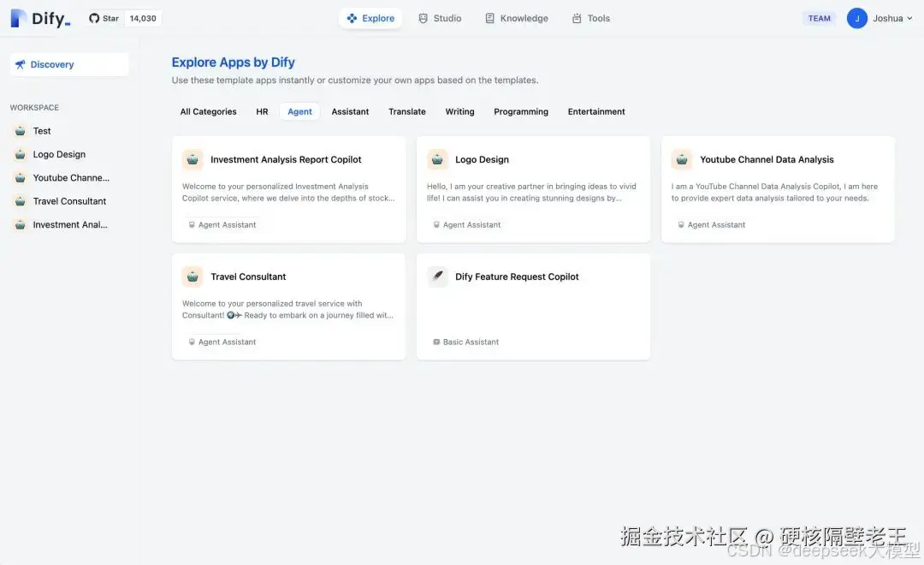The width and height of the screenshot is (924, 565).
Task: Open the Entertainment category tab
Action: tap(596, 111)
